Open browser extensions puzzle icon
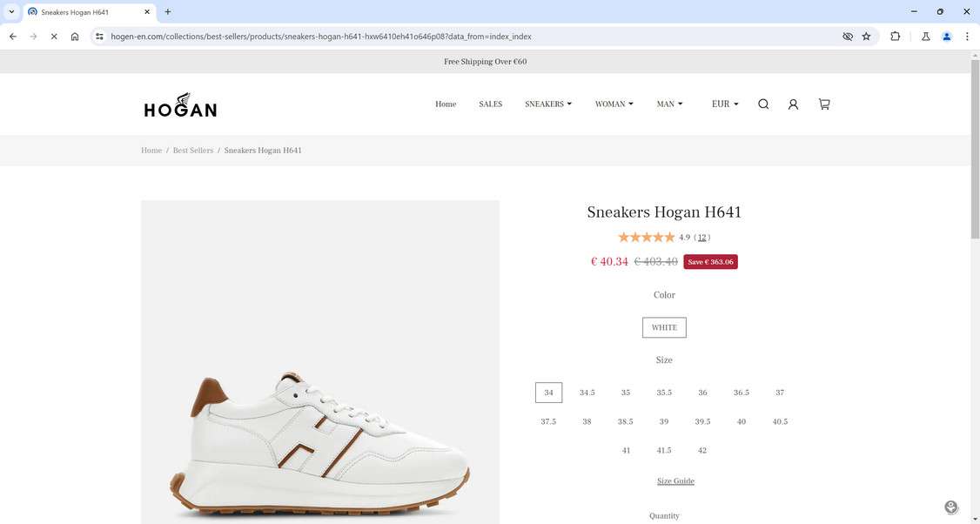The image size is (980, 524). click(x=895, y=37)
